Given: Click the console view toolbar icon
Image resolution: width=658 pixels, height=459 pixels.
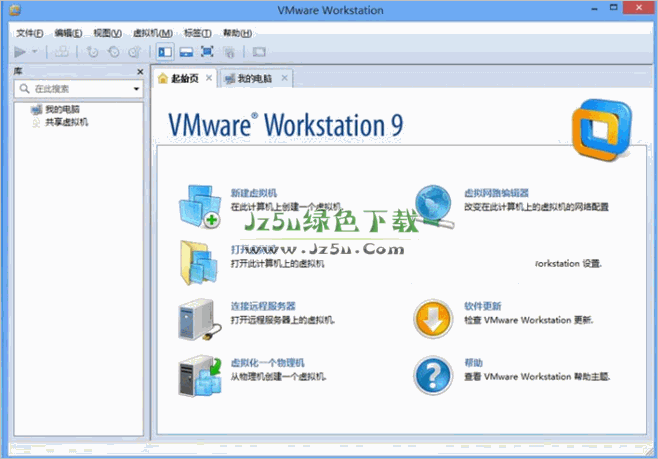Looking at the screenshot, I should pyautogui.click(x=259, y=52).
